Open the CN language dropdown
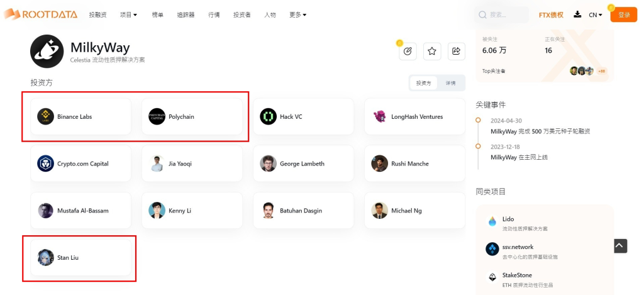 point(596,14)
